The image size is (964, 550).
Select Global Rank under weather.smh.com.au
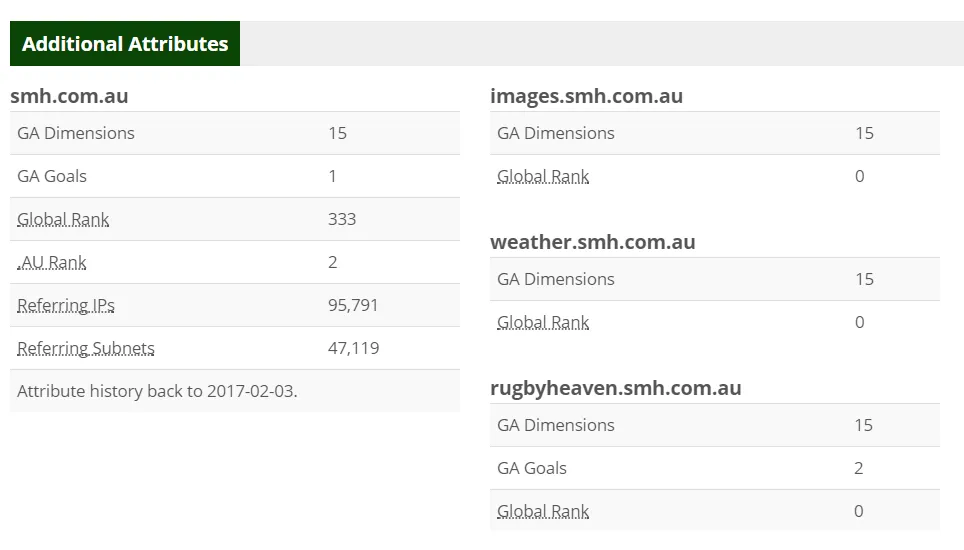pos(543,322)
